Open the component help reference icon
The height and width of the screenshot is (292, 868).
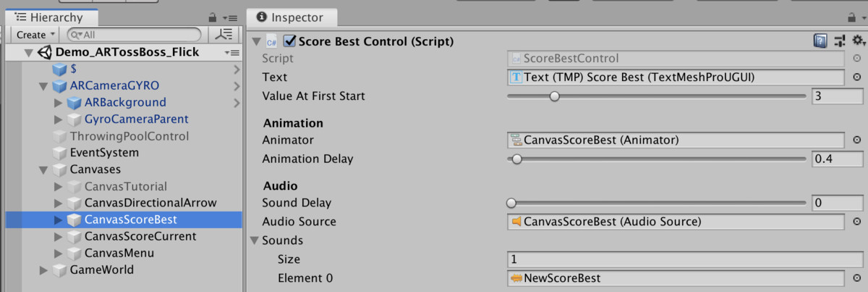(x=820, y=41)
